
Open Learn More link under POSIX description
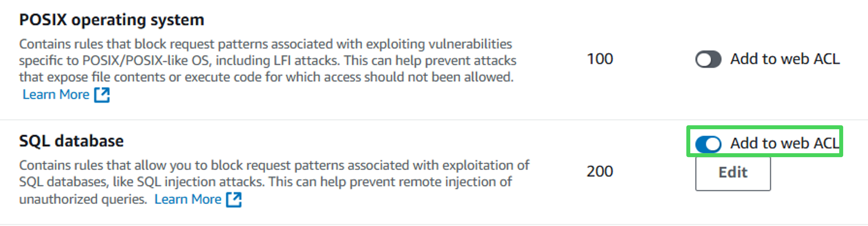tap(56, 95)
